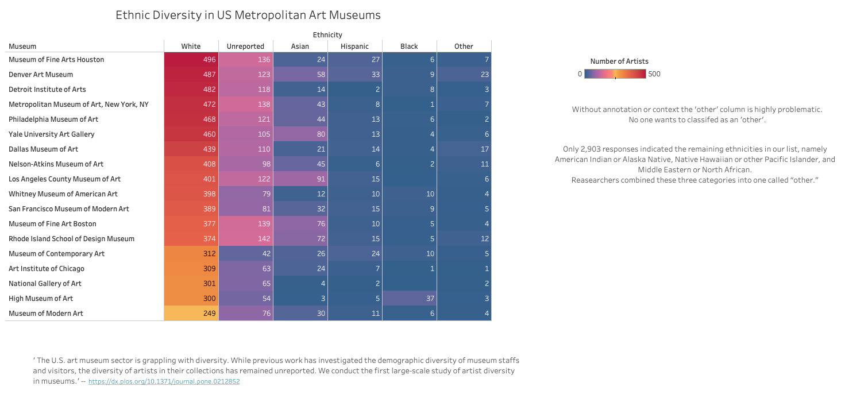Click the Other column header
The width and height of the screenshot is (868, 402).
tap(464, 47)
